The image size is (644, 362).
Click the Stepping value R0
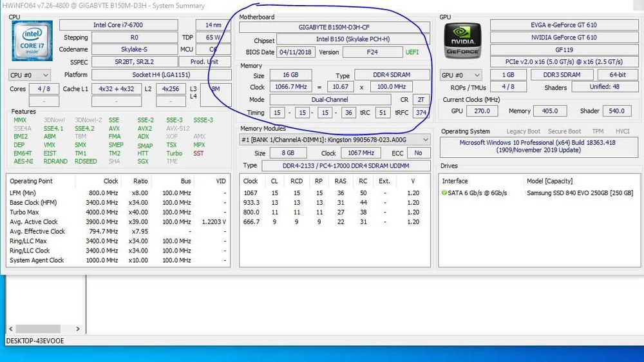tap(135, 37)
